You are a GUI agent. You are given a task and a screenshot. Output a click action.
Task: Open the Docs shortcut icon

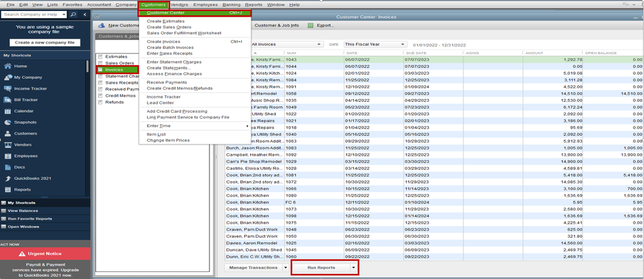click(x=8, y=167)
